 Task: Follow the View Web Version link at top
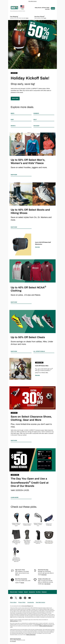(32, 1)
